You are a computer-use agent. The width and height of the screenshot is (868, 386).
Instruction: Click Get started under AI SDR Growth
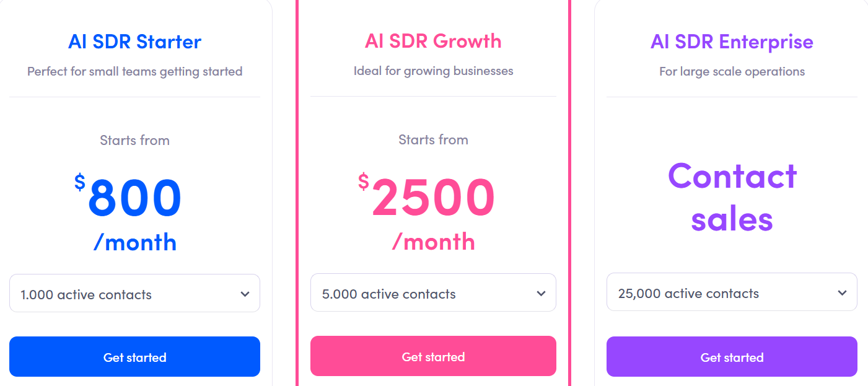(x=433, y=356)
